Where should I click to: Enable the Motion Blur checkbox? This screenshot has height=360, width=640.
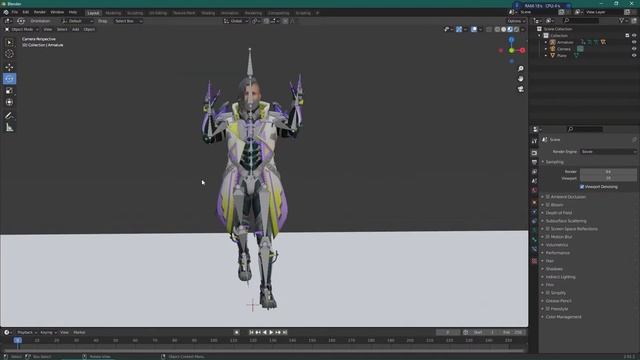(548, 237)
